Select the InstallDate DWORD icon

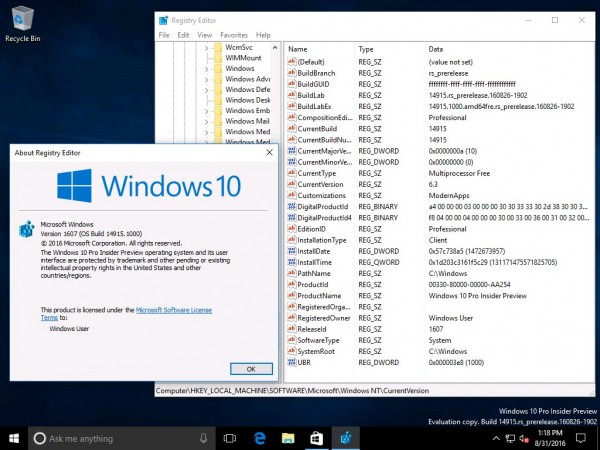[x=292, y=251]
